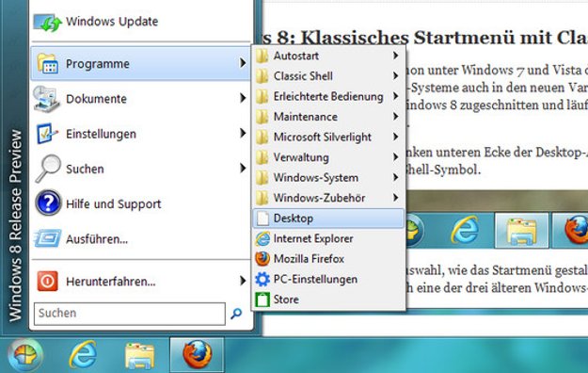The width and height of the screenshot is (588, 373).
Task: Click the Autostart folder icon
Action: click(x=262, y=56)
